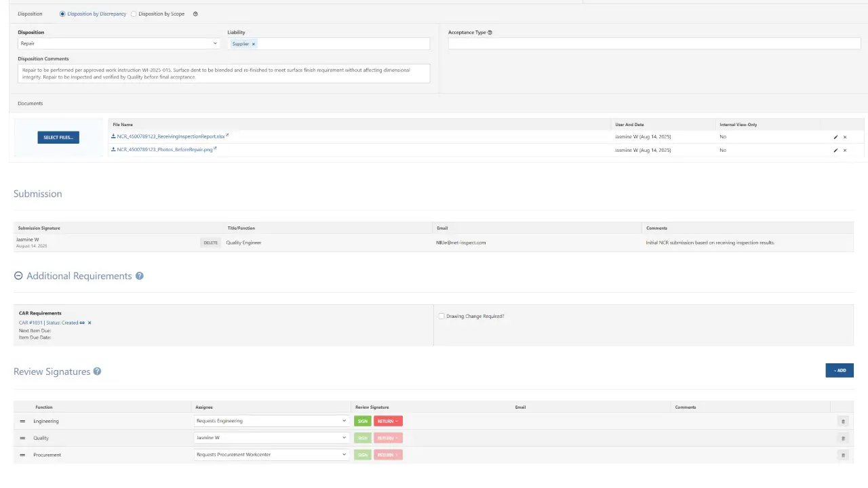Delete the Procurement signature row
This screenshot has width=868, height=488.
click(x=843, y=455)
